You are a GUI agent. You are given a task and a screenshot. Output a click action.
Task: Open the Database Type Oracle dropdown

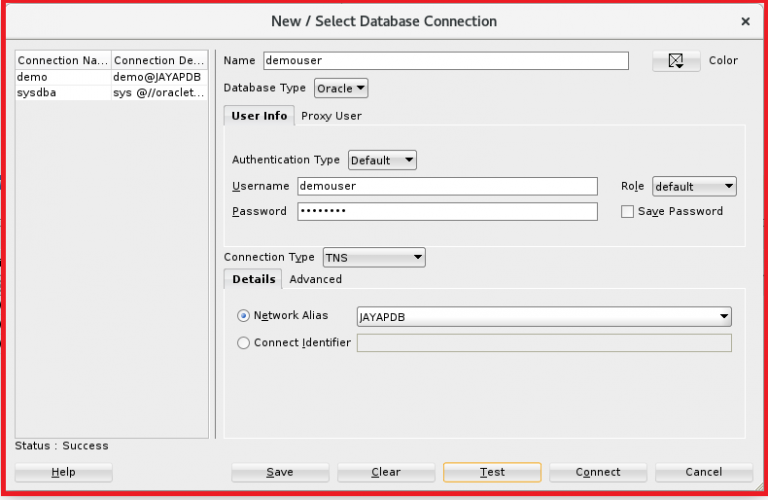pyautogui.click(x=341, y=89)
